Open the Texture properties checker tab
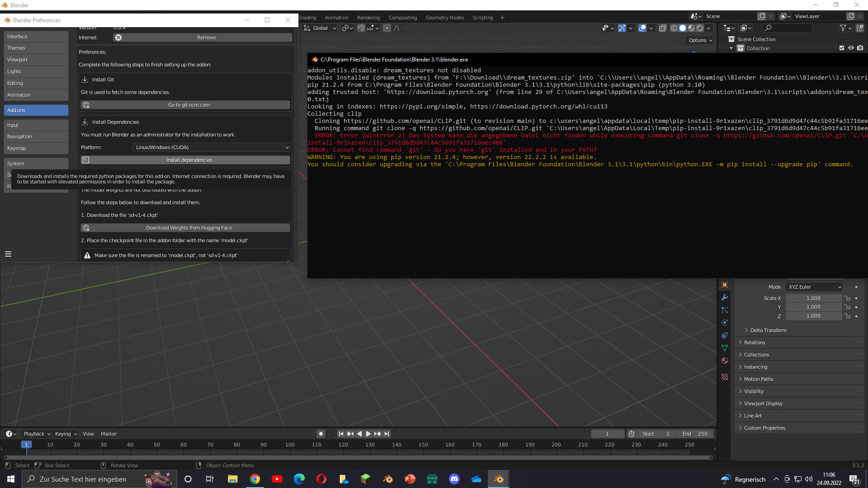 click(x=725, y=377)
